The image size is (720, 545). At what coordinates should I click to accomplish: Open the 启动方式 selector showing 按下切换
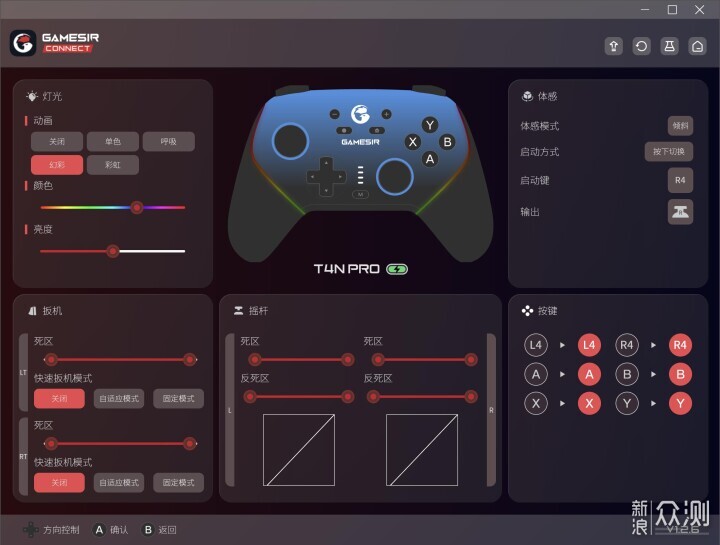point(669,152)
